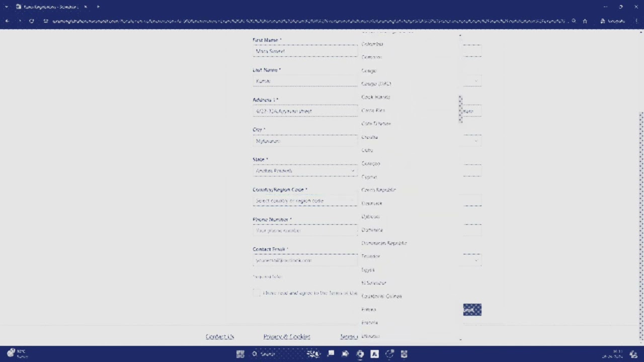This screenshot has height=362, width=644.
Task: Open the site information icon beside the URL
Action: (46, 21)
